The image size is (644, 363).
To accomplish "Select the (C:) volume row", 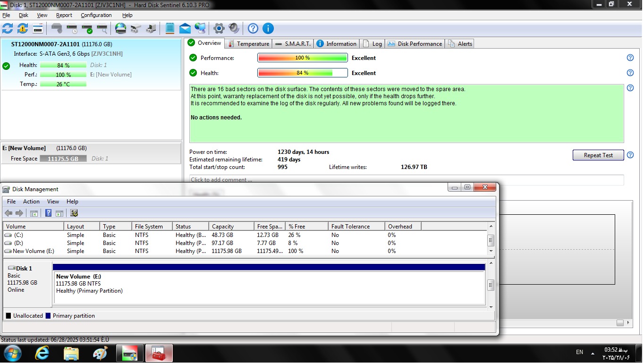I will pos(245,235).
